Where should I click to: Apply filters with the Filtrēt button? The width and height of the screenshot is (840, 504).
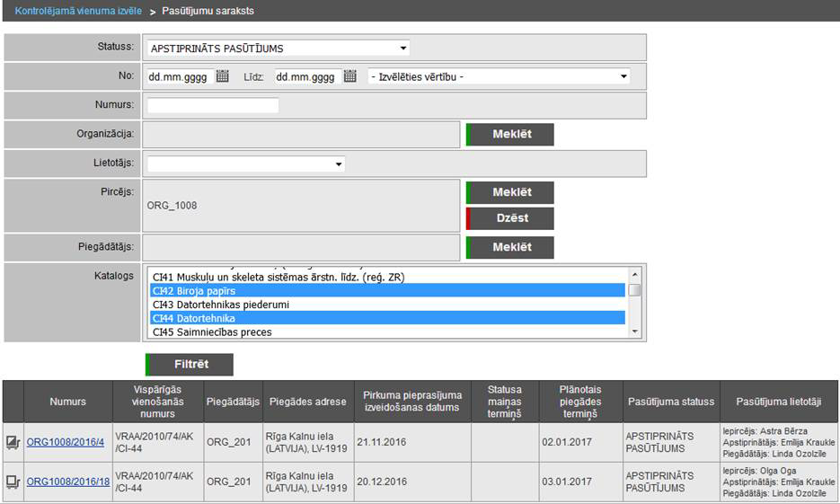click(x=190, y=365)
